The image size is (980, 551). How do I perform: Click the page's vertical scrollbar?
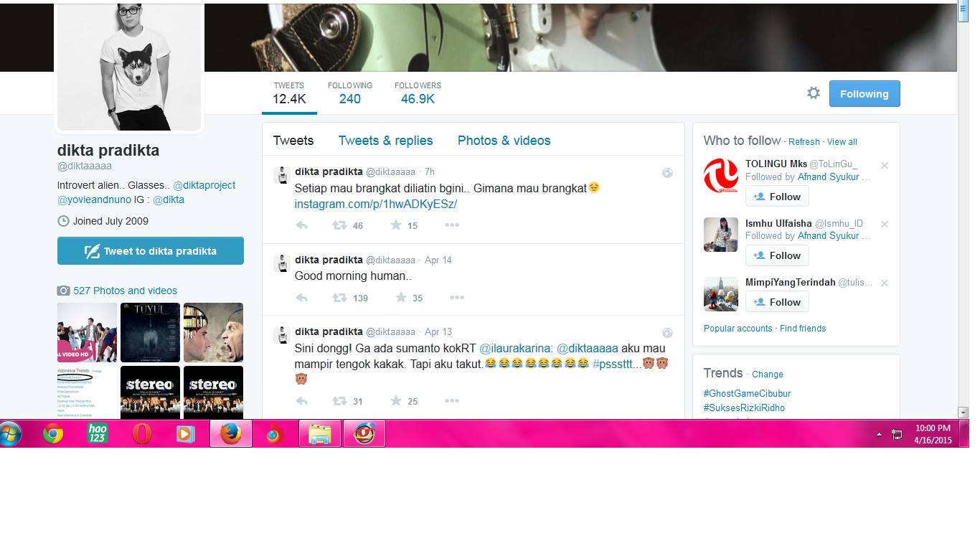click(x=963, y=208)
